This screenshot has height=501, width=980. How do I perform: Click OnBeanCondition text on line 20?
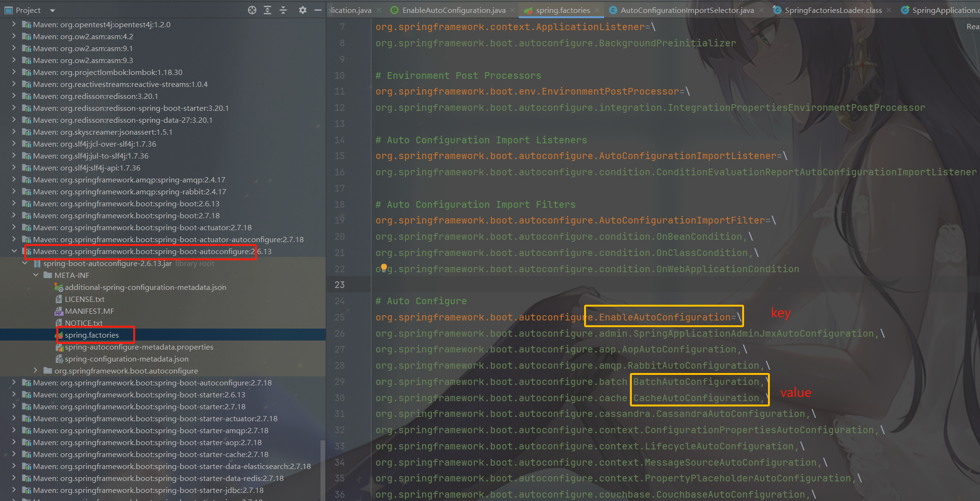pos(699,236)
